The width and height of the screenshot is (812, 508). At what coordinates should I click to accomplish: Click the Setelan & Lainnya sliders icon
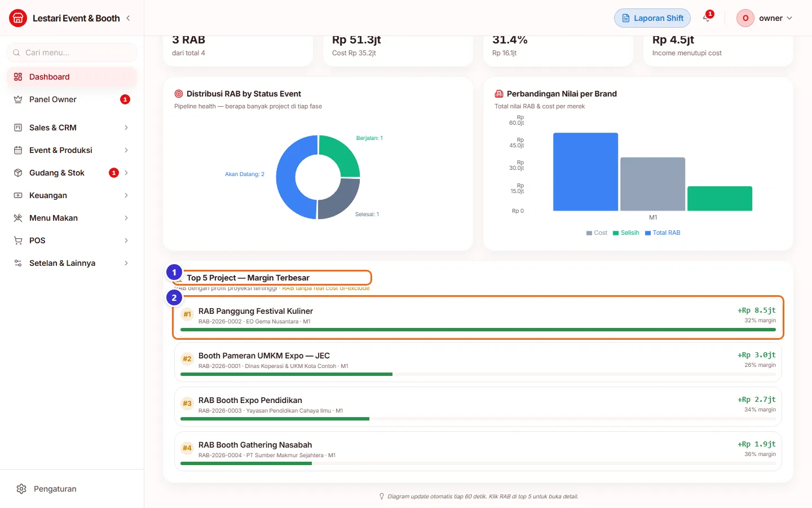[18, 263]
